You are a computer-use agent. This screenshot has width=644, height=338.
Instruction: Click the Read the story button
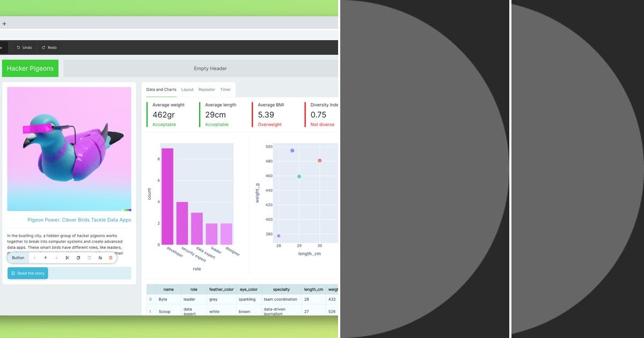[28, 273]
